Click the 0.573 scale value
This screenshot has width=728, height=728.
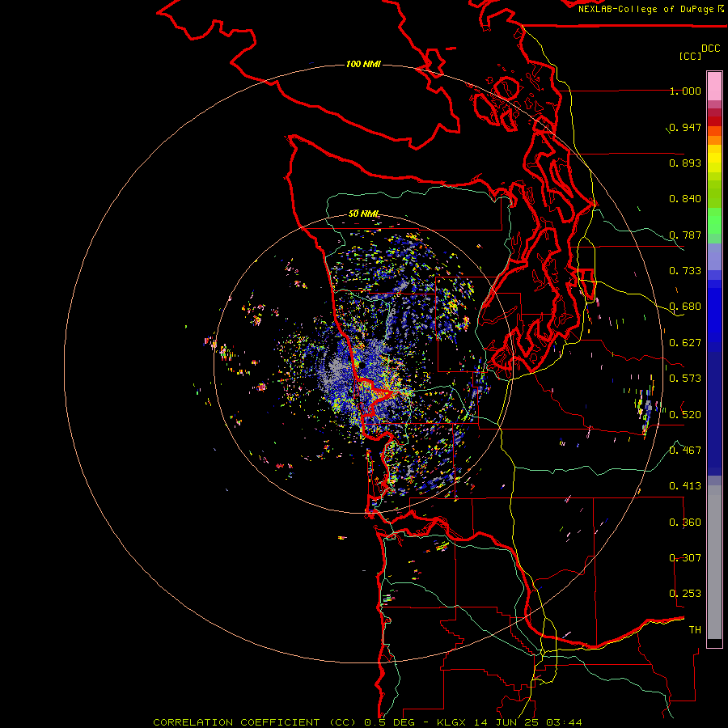tap(685, 379)
